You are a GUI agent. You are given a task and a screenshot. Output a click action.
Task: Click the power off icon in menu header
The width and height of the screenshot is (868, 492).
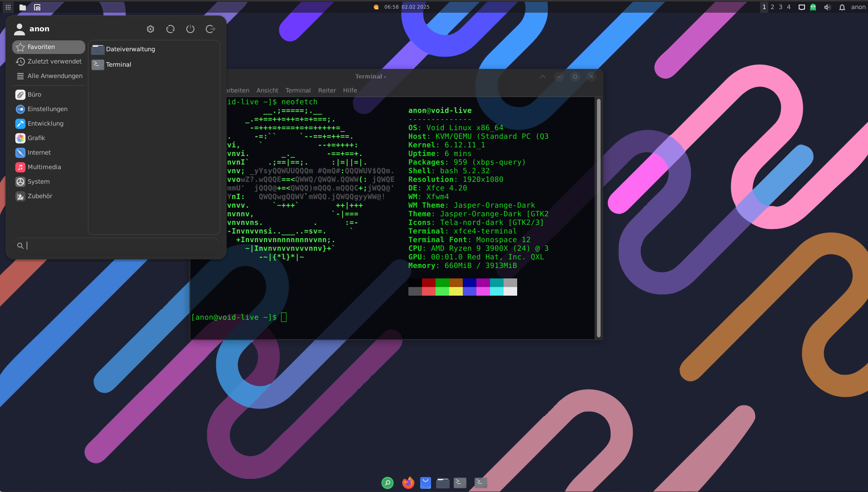point(190,29)
